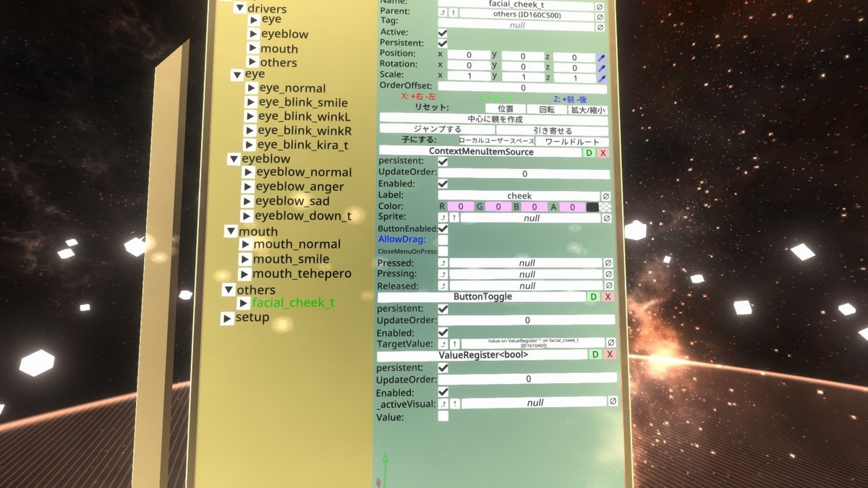The image size is (868, 488).
Task: Delete the ButtonToggle component with X
Action: 608,297
